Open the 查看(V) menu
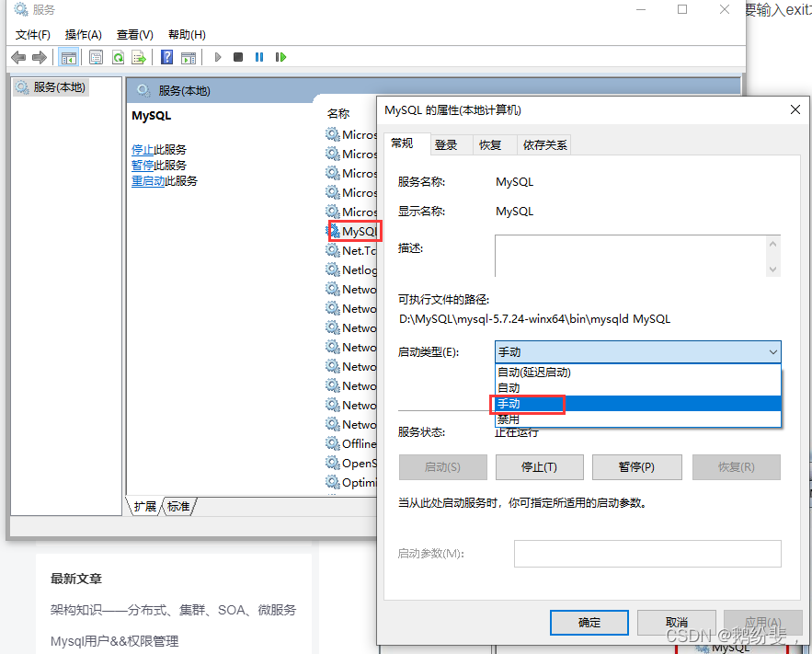812x654 pixels. 135,35
